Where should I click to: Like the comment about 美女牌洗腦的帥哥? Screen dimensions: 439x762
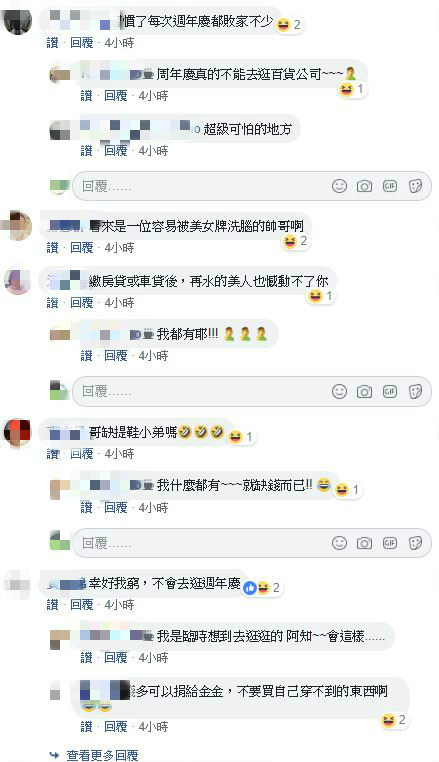(x=53, y=248)
